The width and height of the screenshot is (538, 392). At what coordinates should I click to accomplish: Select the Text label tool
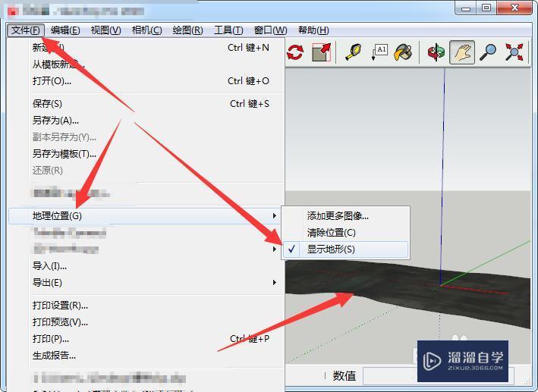tap(379, 52)
